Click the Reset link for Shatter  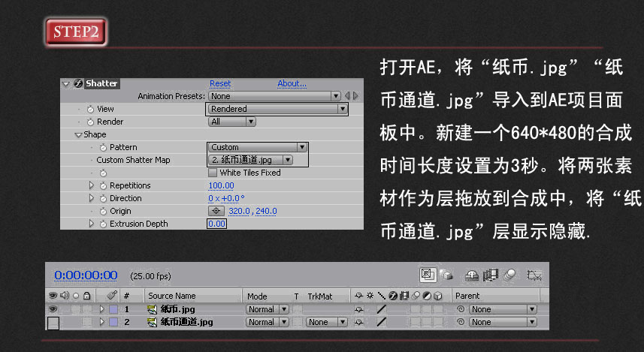pyautogui.click(x=220, y=83)
